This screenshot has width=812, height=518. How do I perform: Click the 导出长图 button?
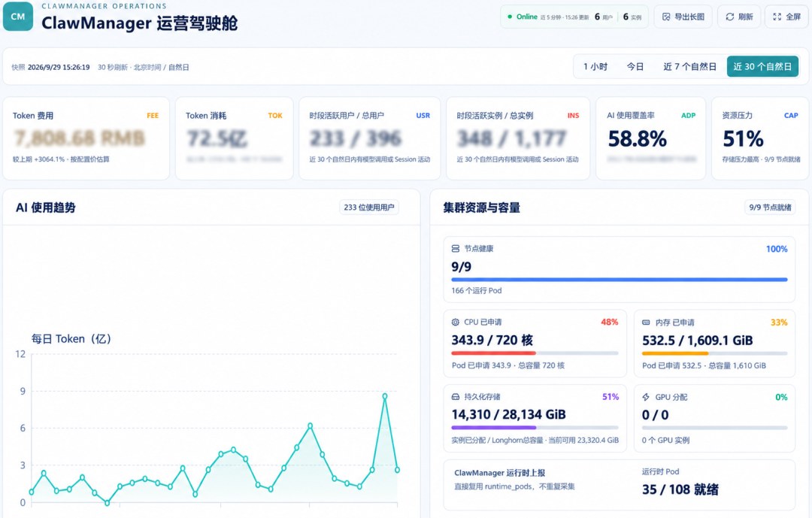[x=683, y=17]
